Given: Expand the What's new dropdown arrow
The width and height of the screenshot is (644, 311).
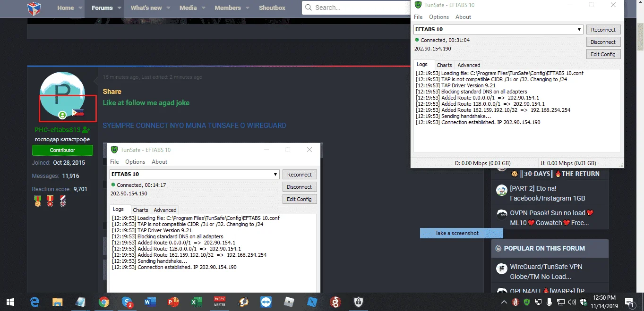Looking at the screenshot, I should tap(168, 8).
